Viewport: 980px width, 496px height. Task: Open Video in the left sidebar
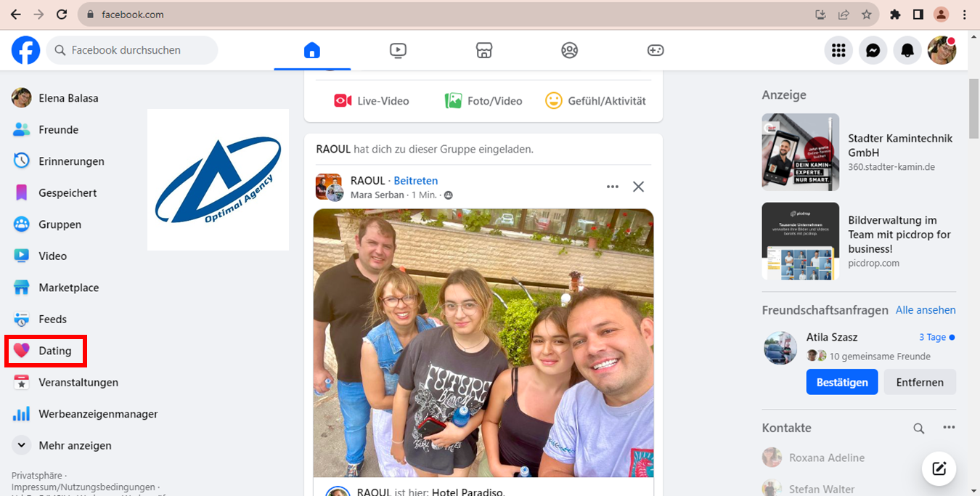click(x=40, y=256)
